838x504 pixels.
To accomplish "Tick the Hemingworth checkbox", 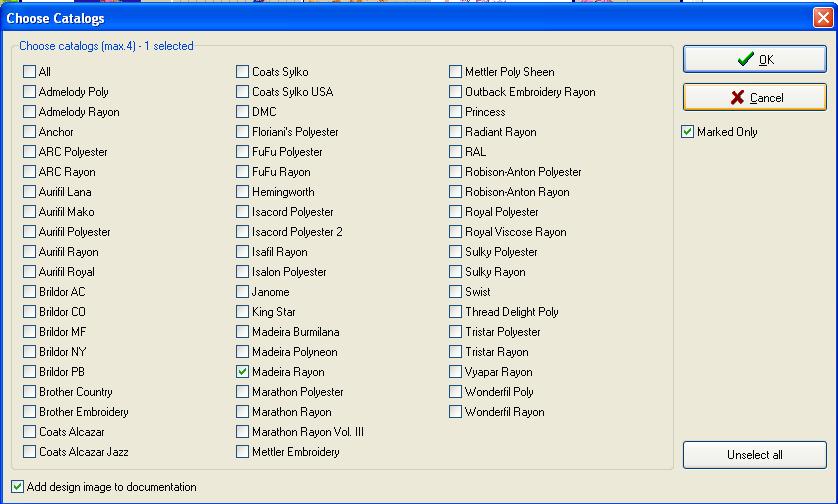I will [242, 191].
